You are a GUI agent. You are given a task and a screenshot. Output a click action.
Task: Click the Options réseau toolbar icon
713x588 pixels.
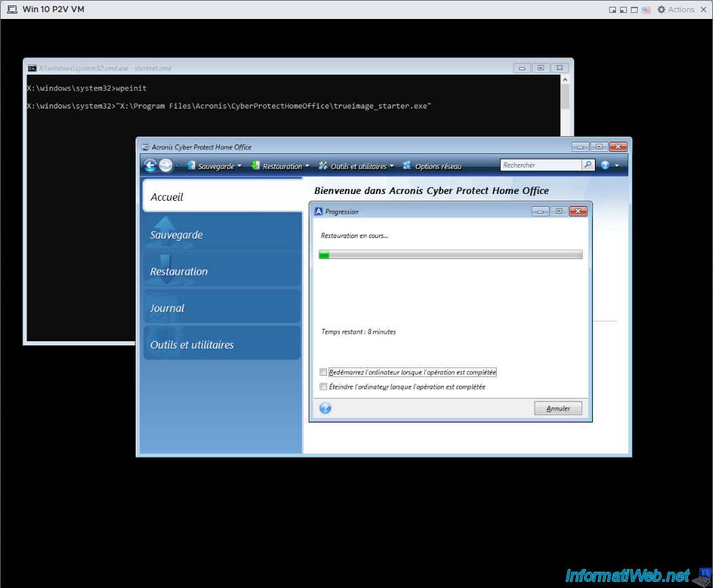[x=407, y=165]
